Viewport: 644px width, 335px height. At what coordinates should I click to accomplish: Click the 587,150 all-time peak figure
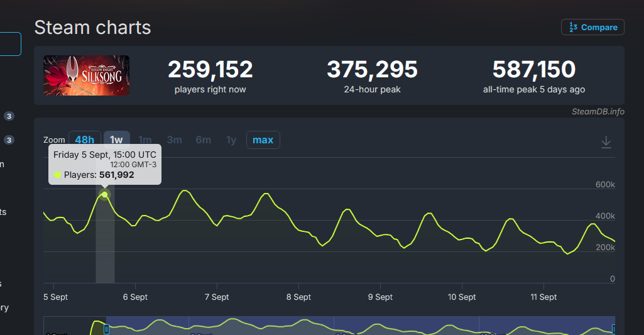tap(534, 69)
